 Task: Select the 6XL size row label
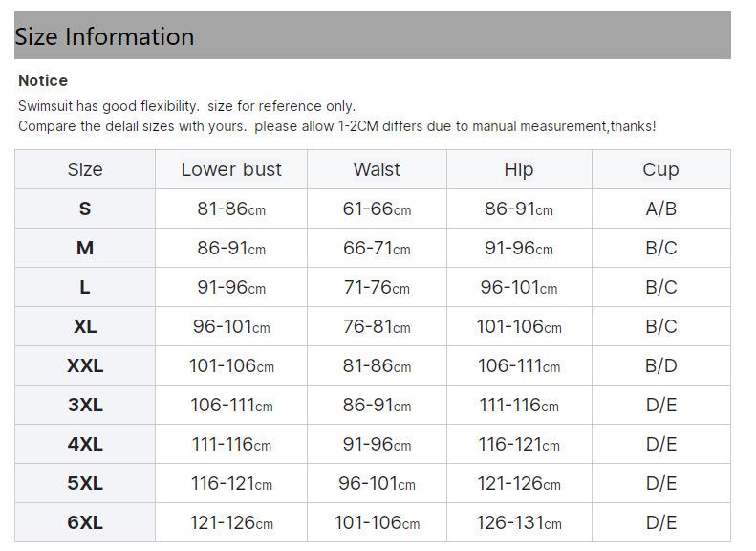(x=85, y=523)
